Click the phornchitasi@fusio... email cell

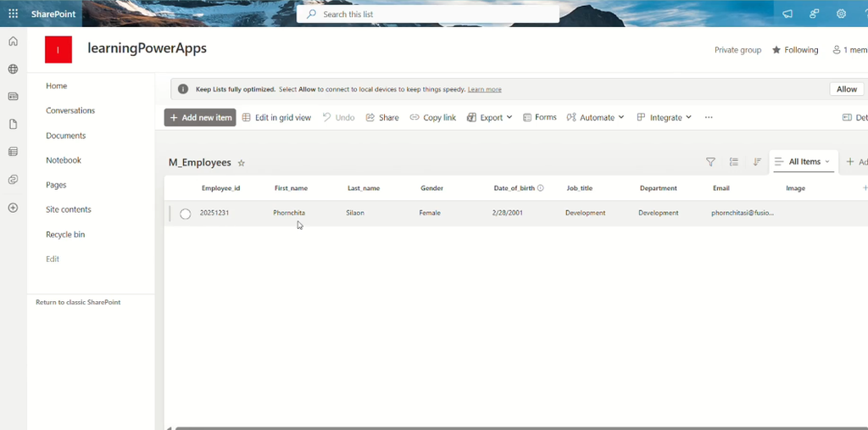(743, 213)
